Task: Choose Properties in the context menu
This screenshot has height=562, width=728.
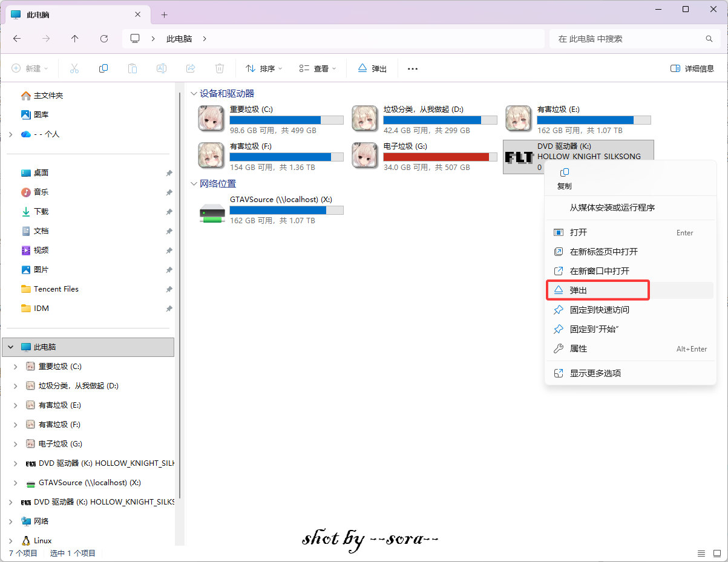Action: (579, 348)
